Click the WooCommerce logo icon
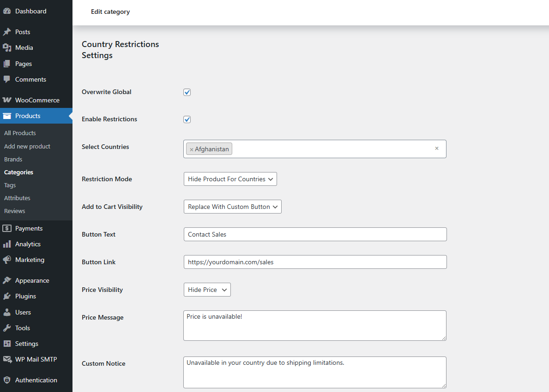The image size is (549, 392). point(7,100)
